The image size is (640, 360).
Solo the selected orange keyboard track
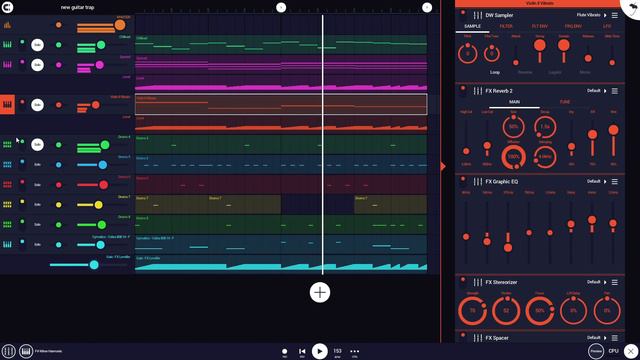point(37,105)
